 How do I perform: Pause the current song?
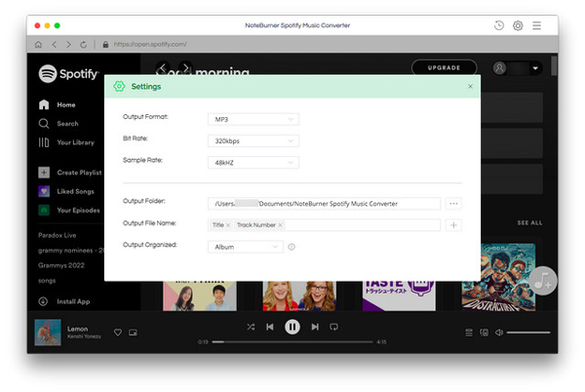pos(292,327)
